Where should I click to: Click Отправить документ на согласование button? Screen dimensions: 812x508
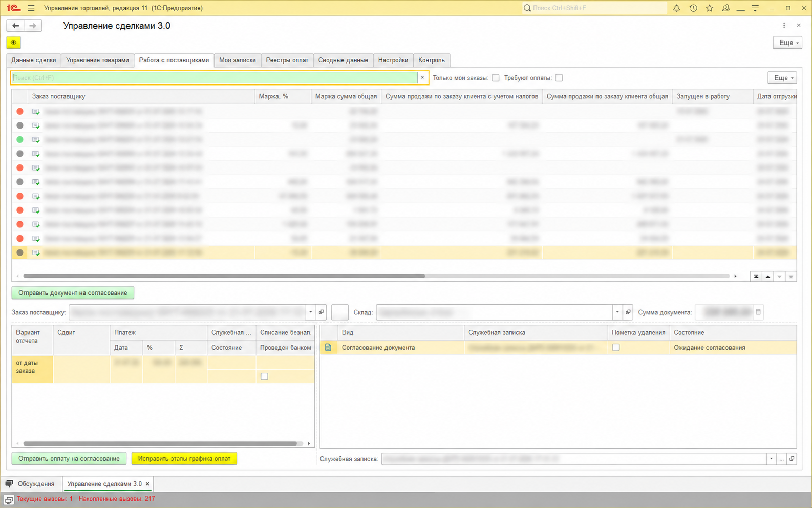pyautogui.click(x=73, y=293)
